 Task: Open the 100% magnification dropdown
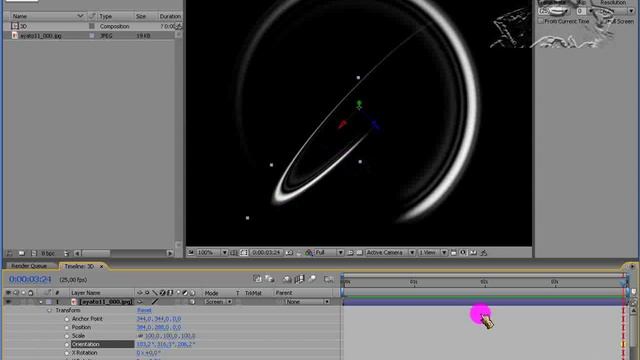coord(212,253)
